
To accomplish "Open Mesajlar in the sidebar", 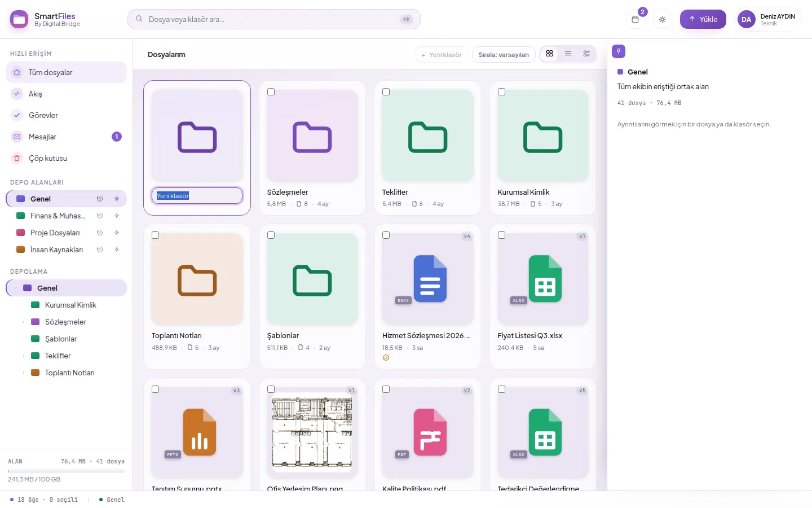I will [x=66, y=137].
